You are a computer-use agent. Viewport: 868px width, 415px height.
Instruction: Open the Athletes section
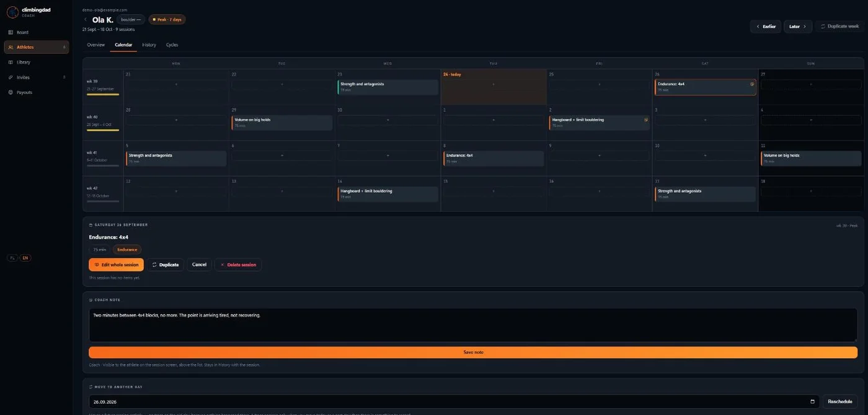pos(36,47)
